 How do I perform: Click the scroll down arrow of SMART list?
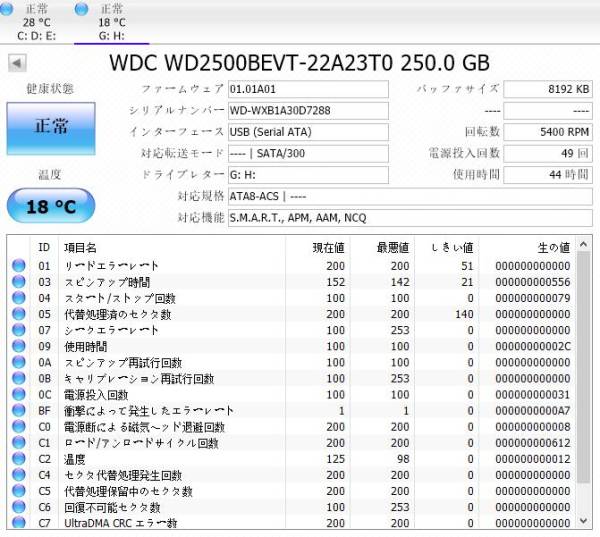(583, 521)
